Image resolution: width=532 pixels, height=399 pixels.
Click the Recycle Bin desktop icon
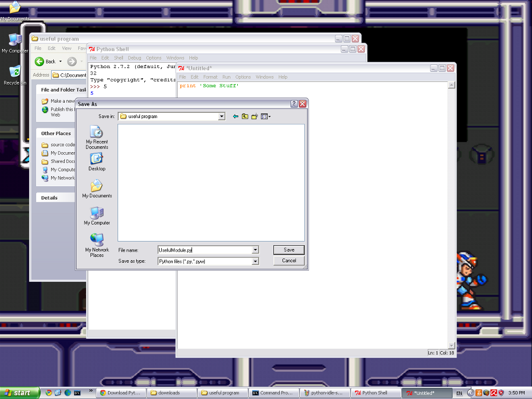[x=15, y=75]
